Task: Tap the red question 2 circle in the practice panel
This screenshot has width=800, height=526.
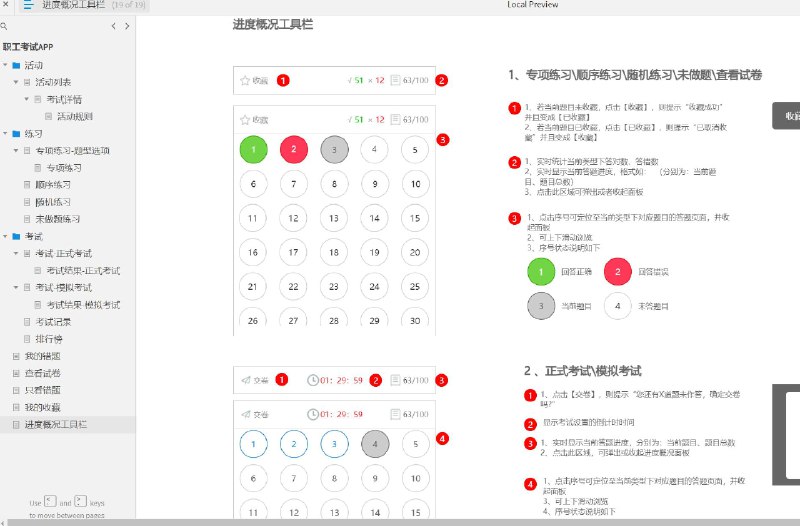Action: coord(294,149)
